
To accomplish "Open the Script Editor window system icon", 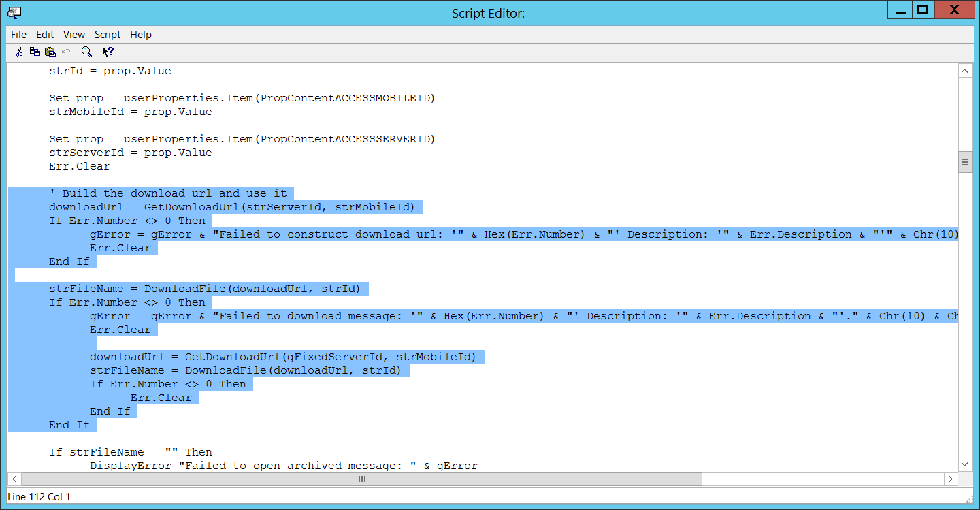I will [14, 12].
